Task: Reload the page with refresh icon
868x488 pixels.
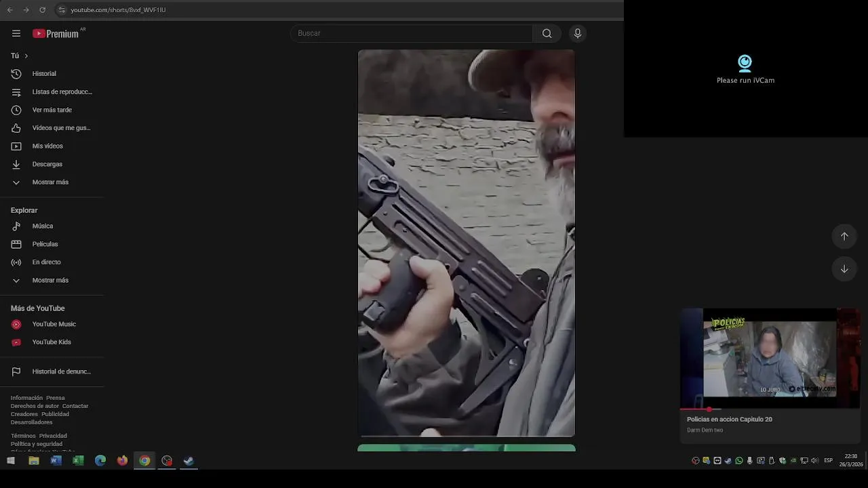Action: pyautogui.click(x=42, y=9)
